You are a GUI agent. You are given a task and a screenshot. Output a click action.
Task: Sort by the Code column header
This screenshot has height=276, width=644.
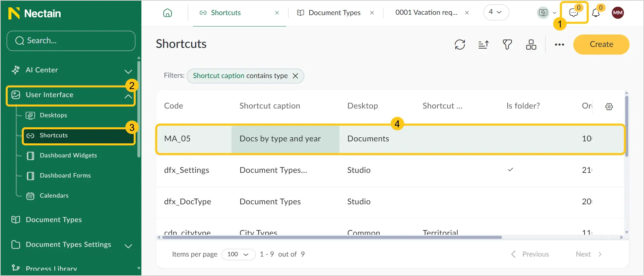pyautogui.click(x=174, y=106)
